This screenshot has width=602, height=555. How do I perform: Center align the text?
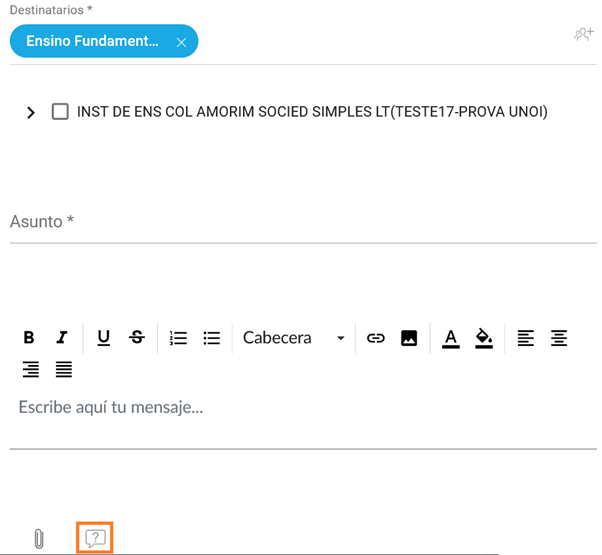click(x=559, y=338)
